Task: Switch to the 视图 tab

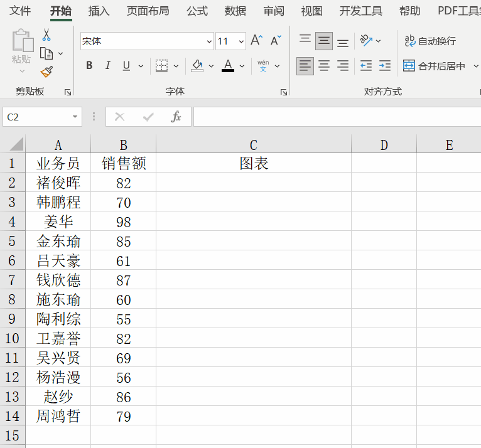Action: [x=311, y=11]
